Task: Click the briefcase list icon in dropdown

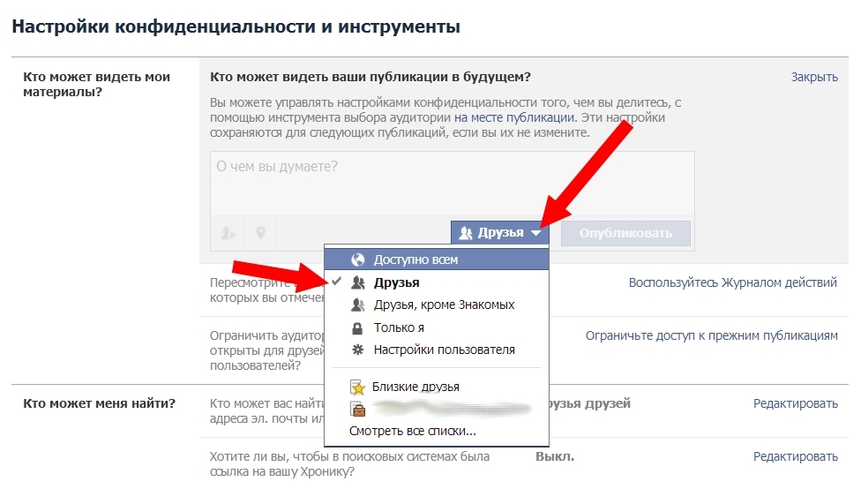Action: pyautogui.click(x=358, y=410)
